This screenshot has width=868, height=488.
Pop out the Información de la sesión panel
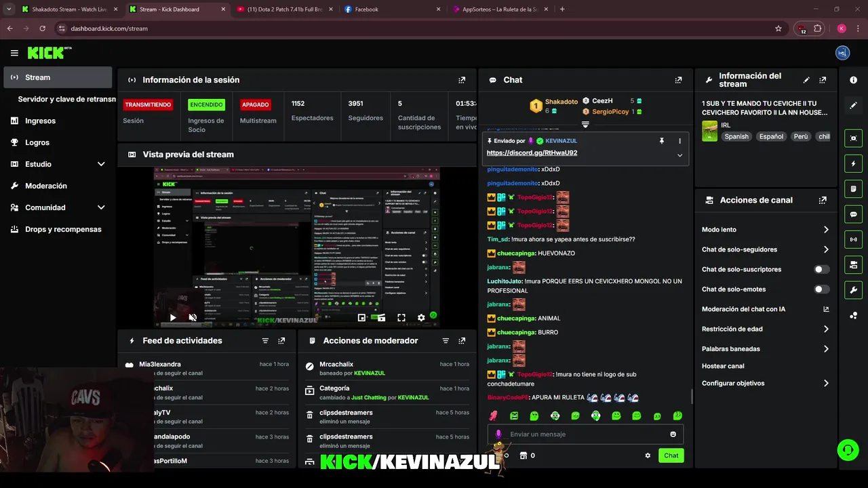coord(462,80)
